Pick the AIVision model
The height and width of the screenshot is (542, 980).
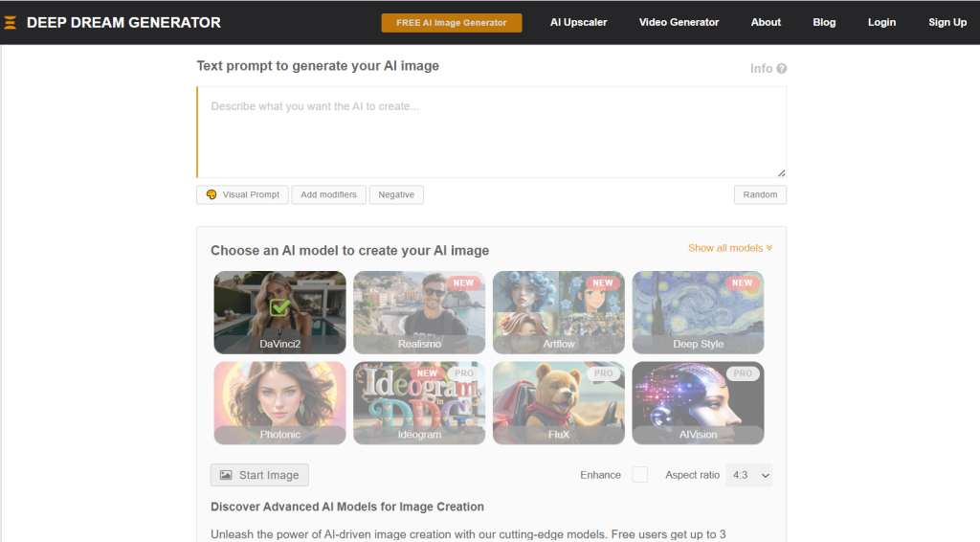[x=698, y=403]
